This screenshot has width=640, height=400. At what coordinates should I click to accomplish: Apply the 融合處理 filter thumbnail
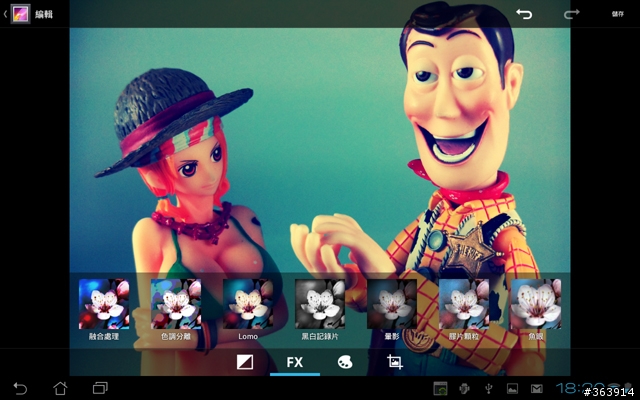104,304
